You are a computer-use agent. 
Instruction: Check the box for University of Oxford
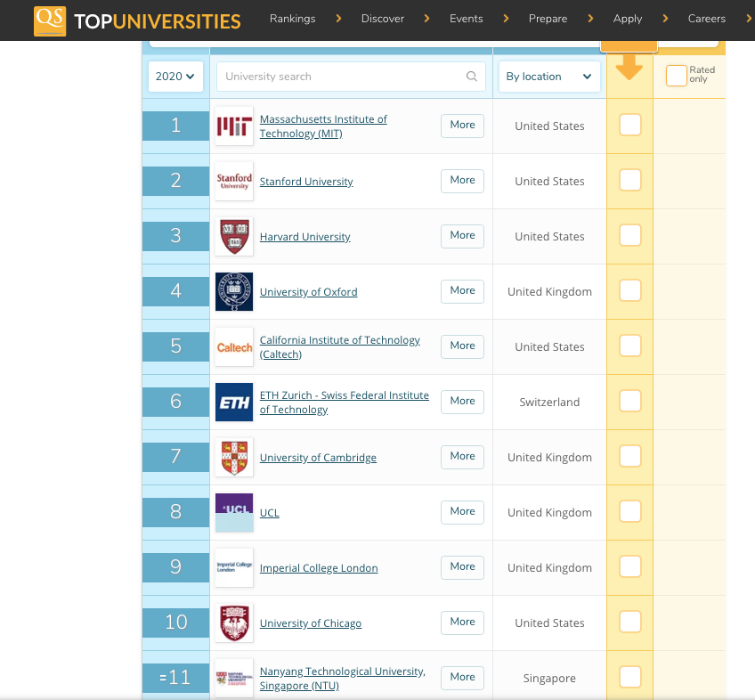click(x=629, y=290)
